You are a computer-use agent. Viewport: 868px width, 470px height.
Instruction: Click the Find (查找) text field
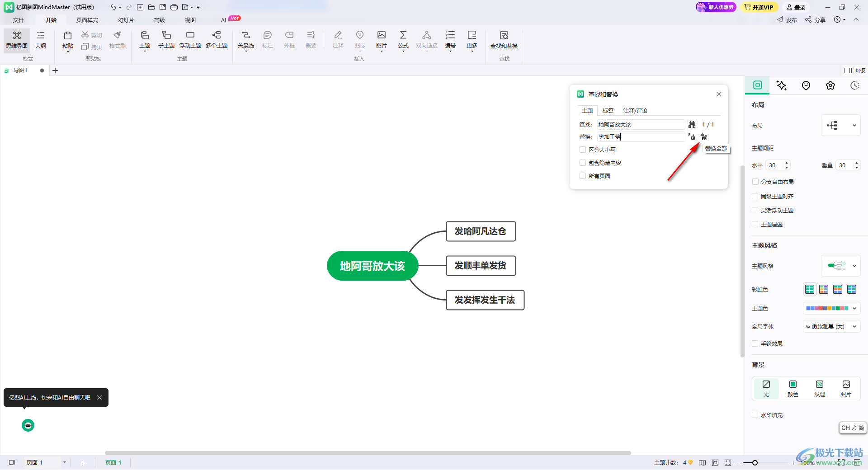[641, 124]
